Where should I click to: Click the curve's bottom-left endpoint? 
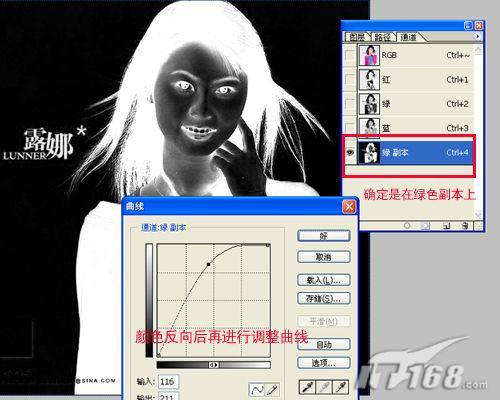coord(159,355)
